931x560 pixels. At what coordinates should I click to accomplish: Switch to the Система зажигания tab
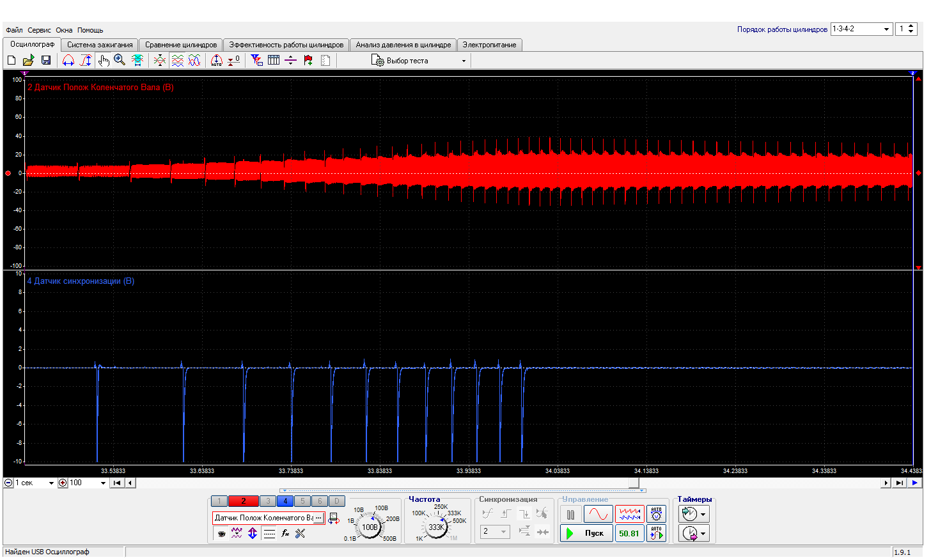tap(100, 45)
